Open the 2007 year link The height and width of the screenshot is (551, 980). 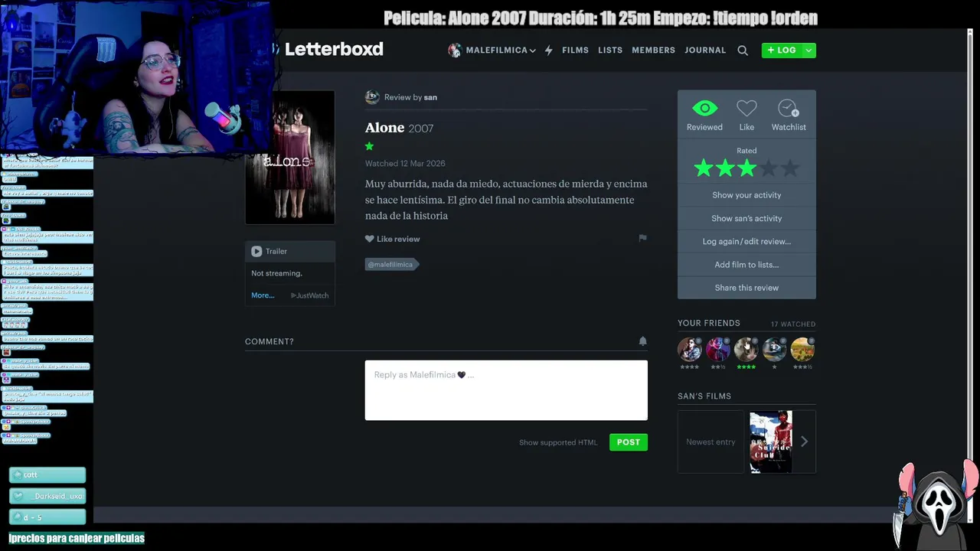(x=421, y=129)
